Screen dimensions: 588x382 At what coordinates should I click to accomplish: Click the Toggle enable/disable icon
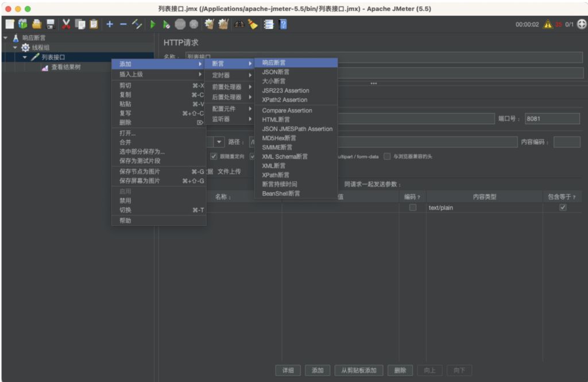(x=137, y=24)
